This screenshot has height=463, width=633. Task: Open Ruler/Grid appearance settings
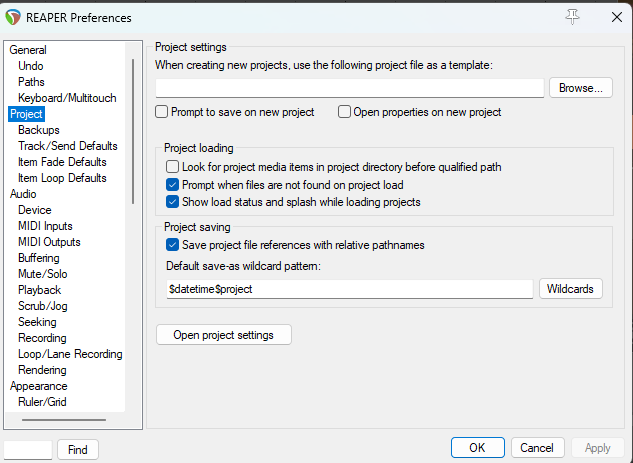click(42, 402)
